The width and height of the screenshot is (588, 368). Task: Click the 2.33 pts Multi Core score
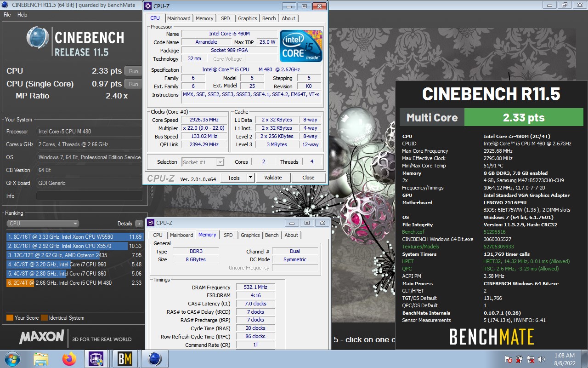524,117
